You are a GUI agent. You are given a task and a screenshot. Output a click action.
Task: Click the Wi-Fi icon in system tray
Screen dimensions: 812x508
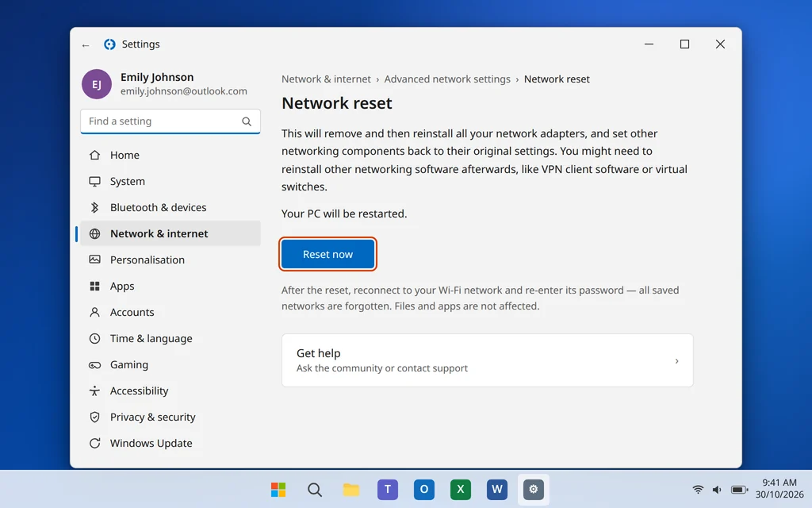698,489
